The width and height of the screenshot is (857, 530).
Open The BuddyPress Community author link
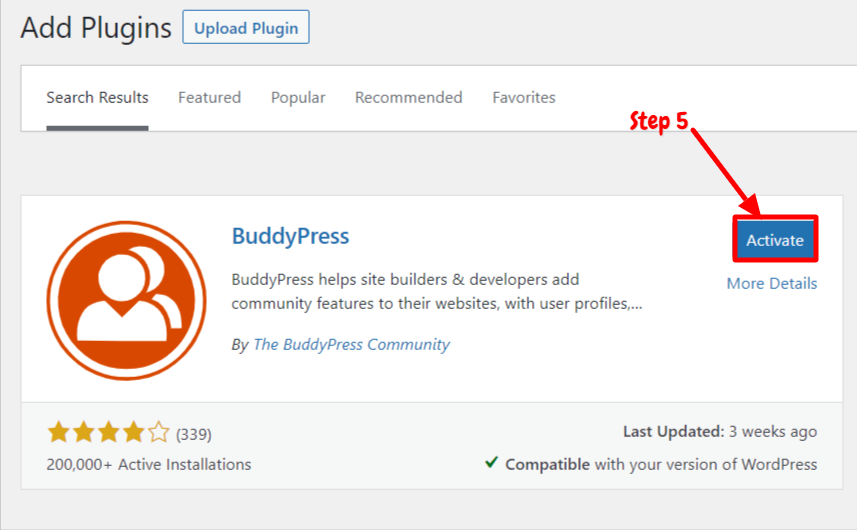[351, 344]
